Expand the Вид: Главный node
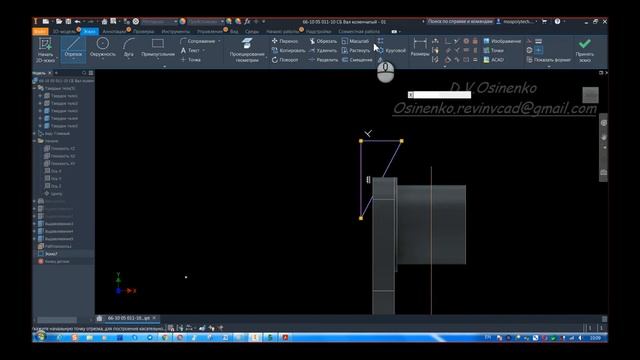This screenshot has height=360, width=640. (x=35, y=133)
